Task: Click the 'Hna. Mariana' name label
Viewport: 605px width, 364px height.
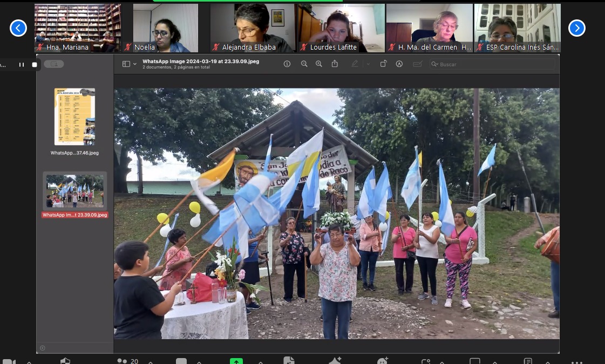Action: (67, 47)
